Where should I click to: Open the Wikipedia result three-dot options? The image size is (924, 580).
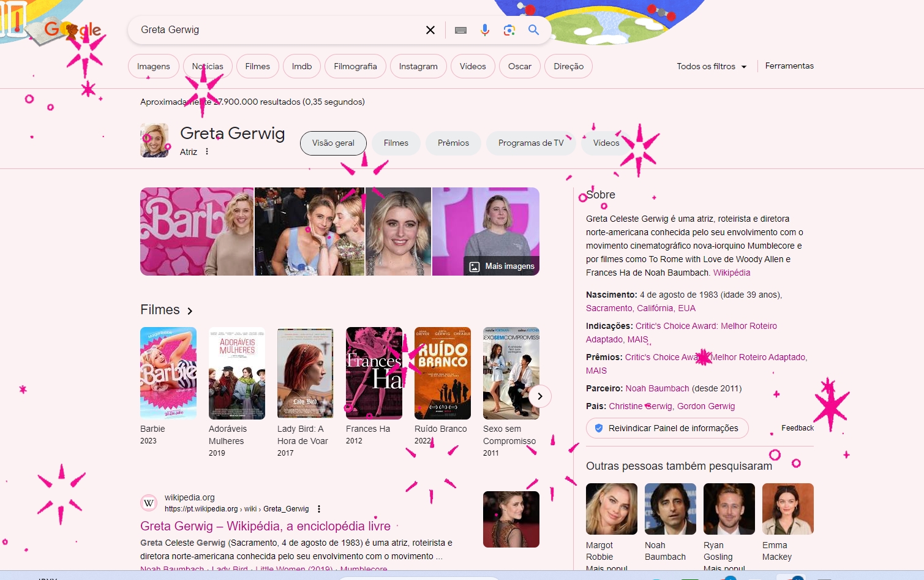(x=319, y=509)
